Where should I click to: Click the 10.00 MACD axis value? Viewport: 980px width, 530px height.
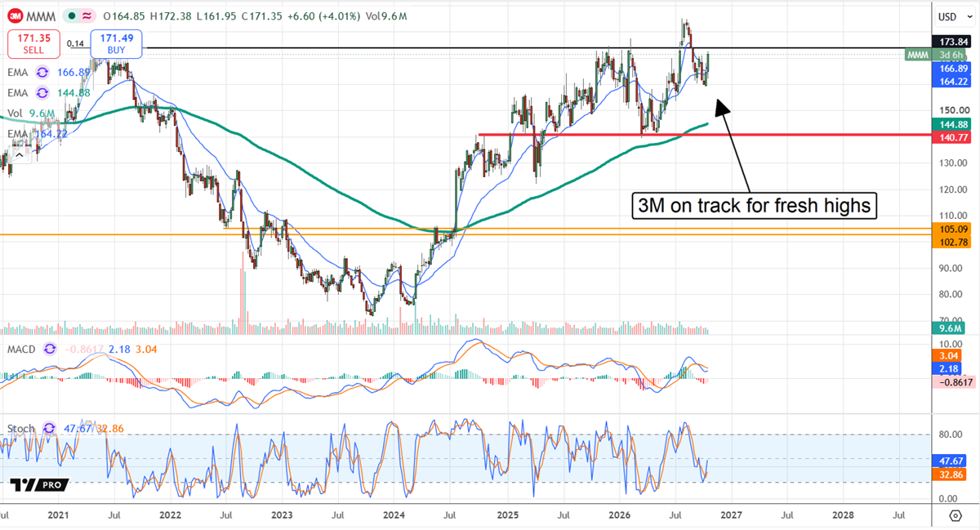[950, 345]
